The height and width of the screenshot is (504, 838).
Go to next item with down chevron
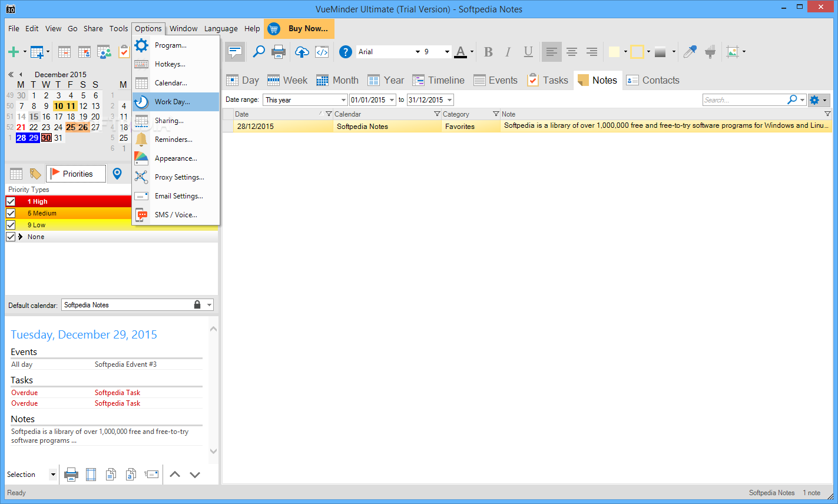(195, 475)
